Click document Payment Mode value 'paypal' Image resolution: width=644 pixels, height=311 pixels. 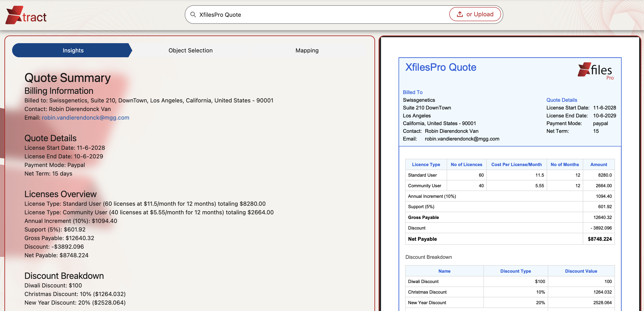pyautogui.click(x=600, y=124)
